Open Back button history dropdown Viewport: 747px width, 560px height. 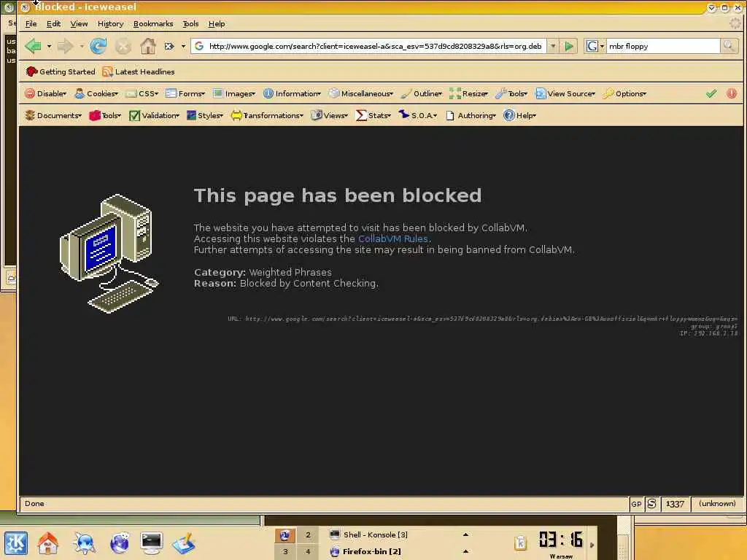pyautogui.click(x=49, y=46)
